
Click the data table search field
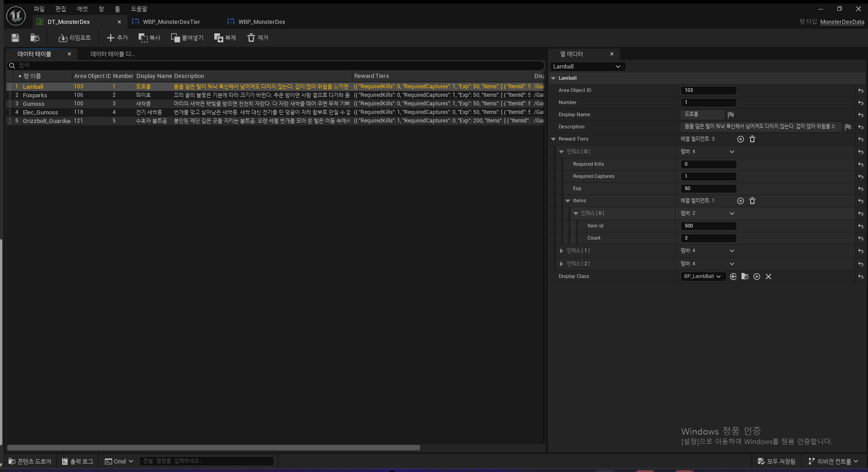tap(276, 66)
